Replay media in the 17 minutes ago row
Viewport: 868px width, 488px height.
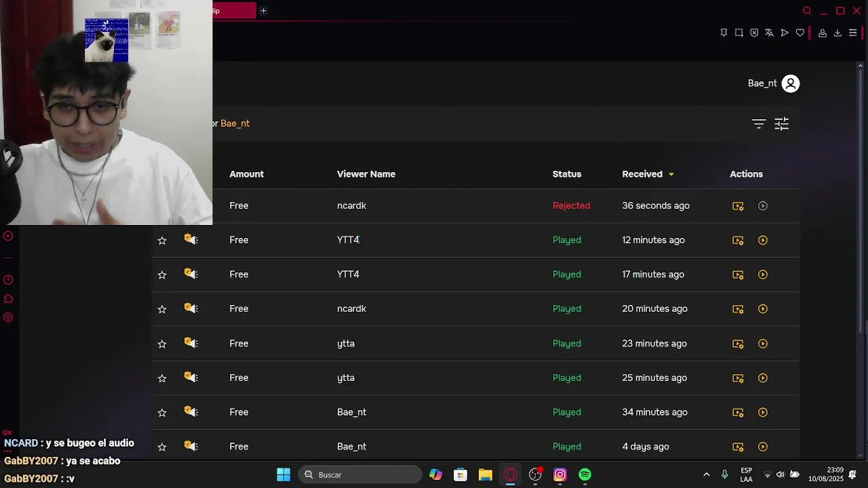coord(763,274)
